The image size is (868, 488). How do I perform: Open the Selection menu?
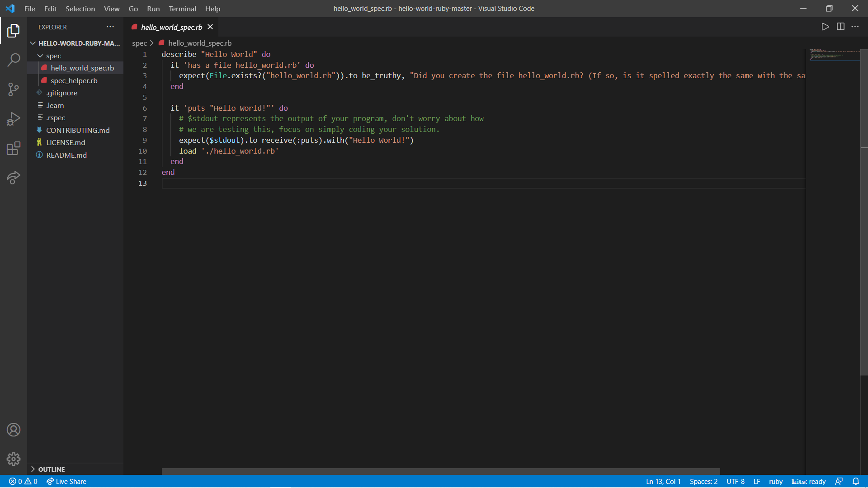click(80, 9)
